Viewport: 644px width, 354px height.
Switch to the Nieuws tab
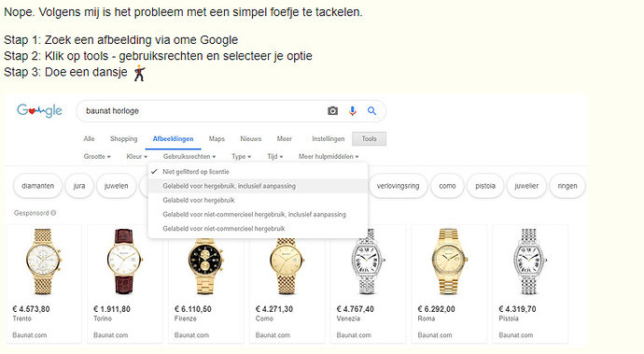tap(250, 139)
